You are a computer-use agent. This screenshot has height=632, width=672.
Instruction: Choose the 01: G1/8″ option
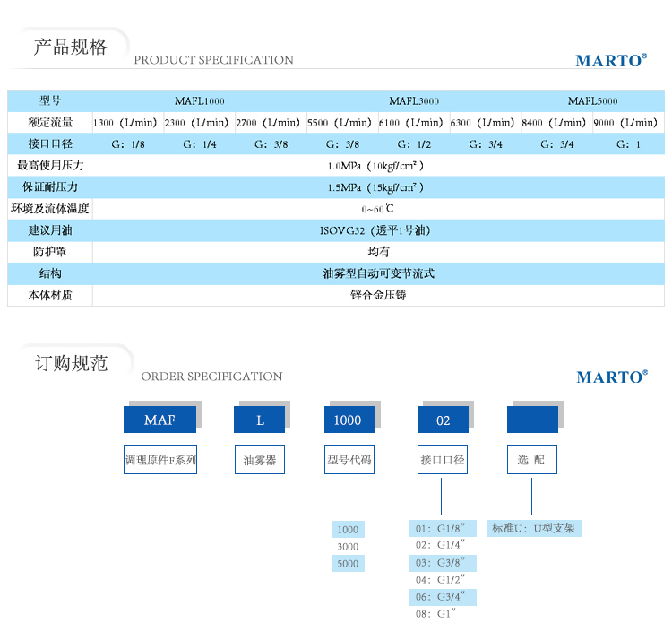tap(443, 529)
